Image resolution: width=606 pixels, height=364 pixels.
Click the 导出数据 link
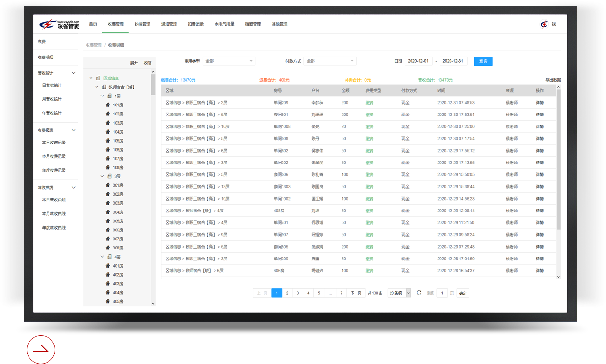(553, 80)
